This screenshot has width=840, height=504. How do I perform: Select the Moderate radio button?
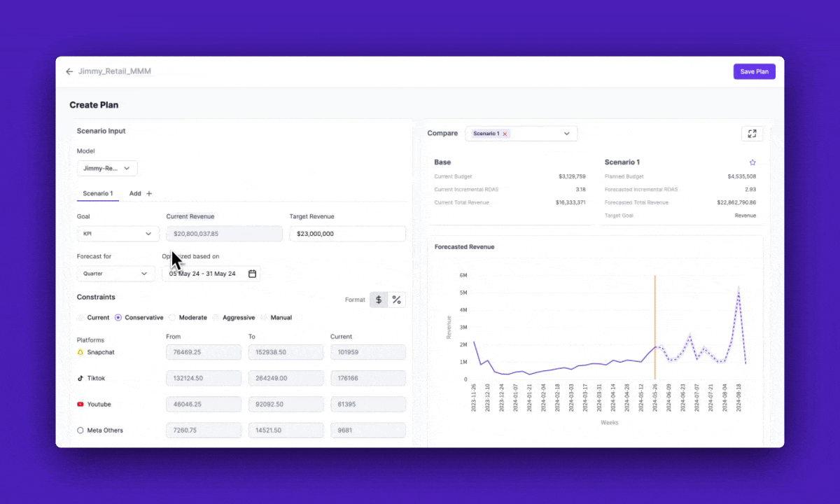[172, 318]
